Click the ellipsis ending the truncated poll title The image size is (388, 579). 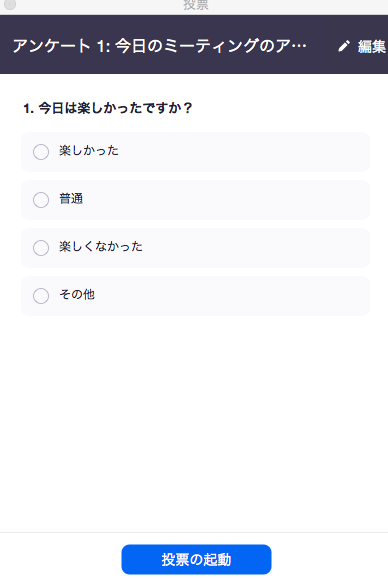tap(299, 47)
